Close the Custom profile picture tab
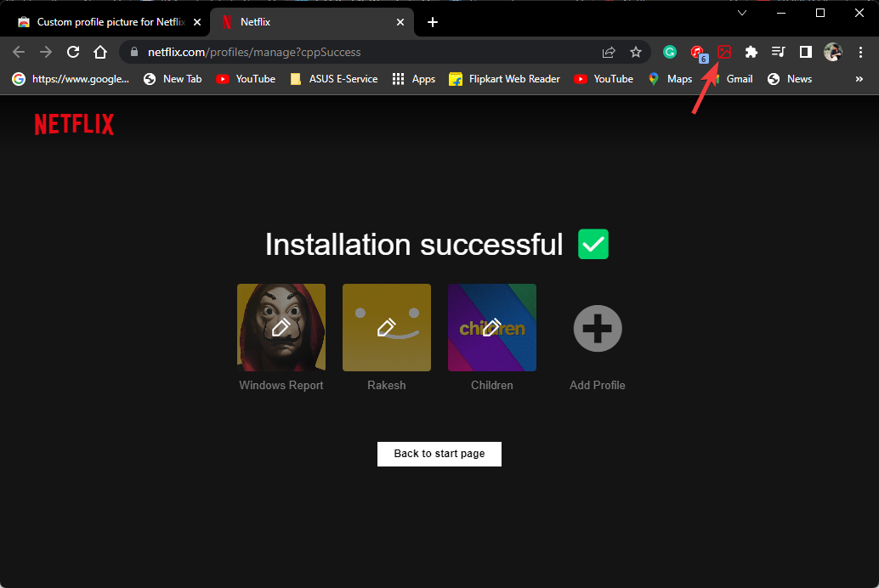 click(196, 22)
